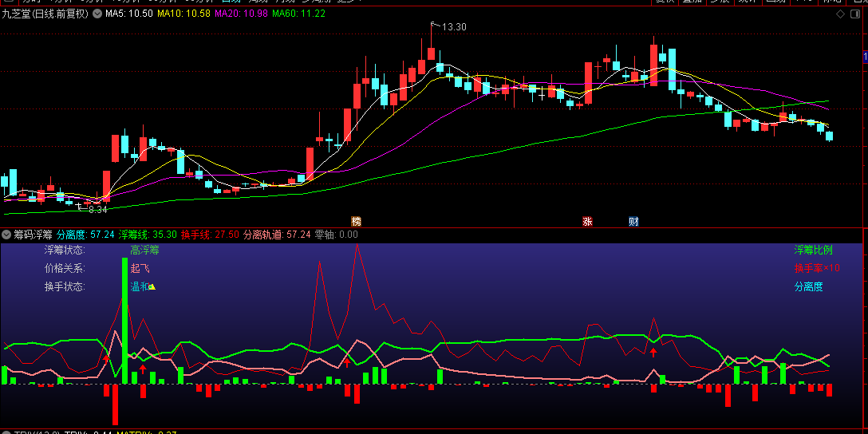The image size is (868, 434).
Task: Click the green 高浮筹 status text
Action: click(144, 251)
